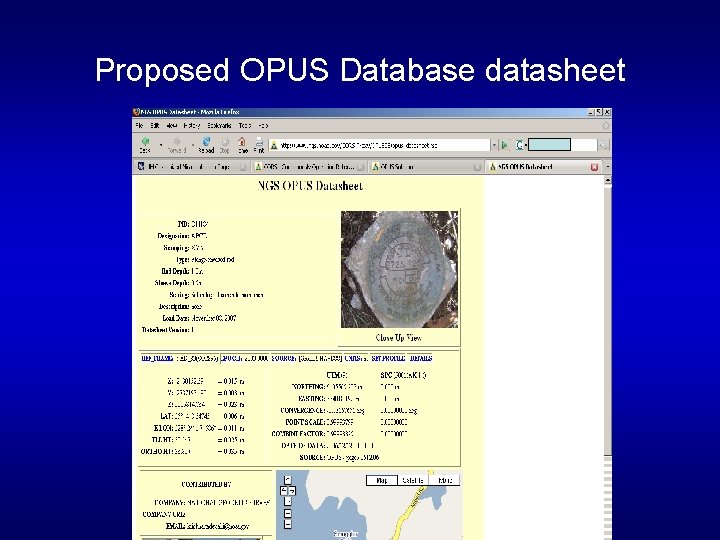Open the View menu

[172, 125]
